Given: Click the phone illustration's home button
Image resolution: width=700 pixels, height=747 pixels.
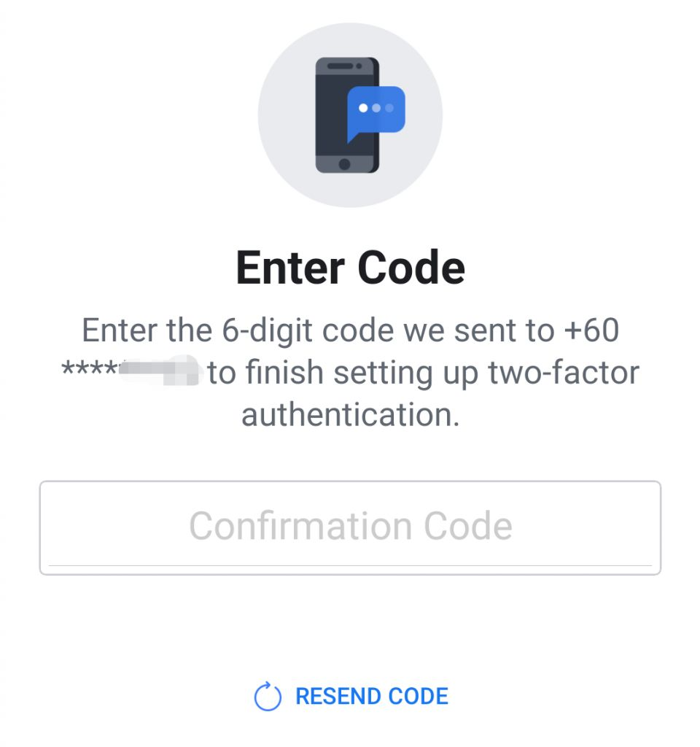Looking at the screenshot, I should click(x=344, y=164).
